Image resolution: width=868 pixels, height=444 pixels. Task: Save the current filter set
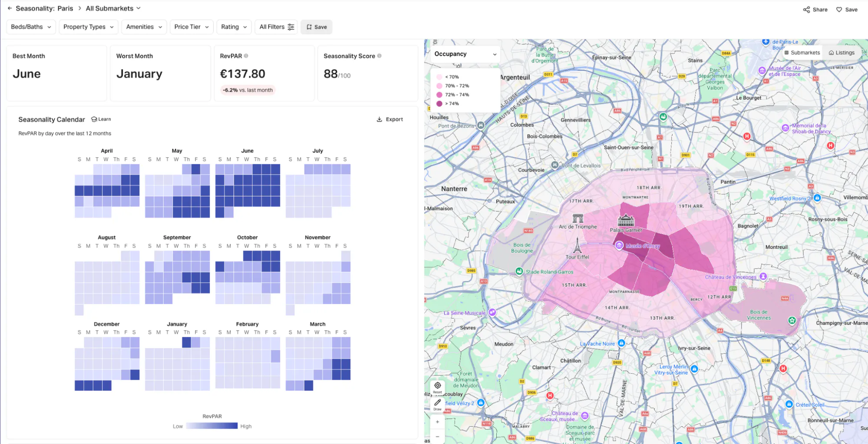317,27
